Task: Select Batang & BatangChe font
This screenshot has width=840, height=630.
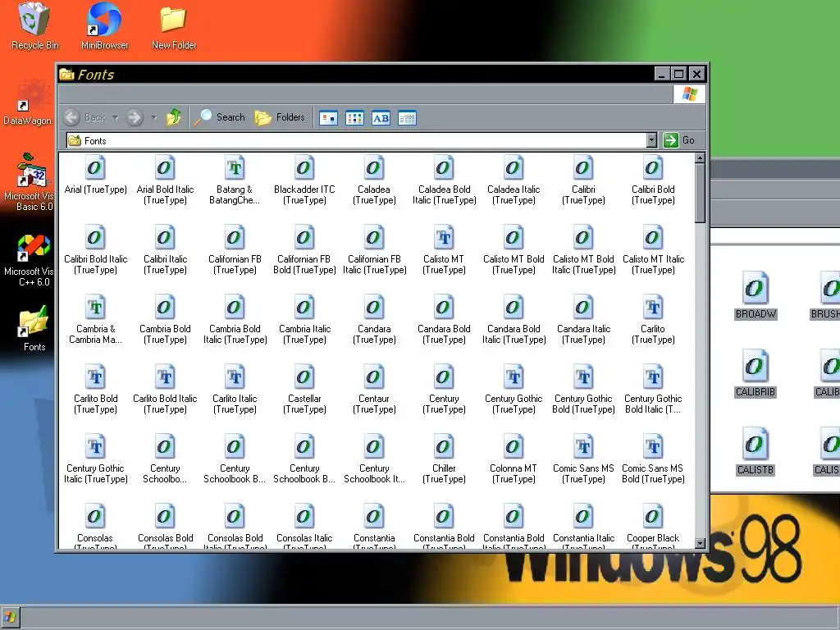Action: tap(235, 180)
